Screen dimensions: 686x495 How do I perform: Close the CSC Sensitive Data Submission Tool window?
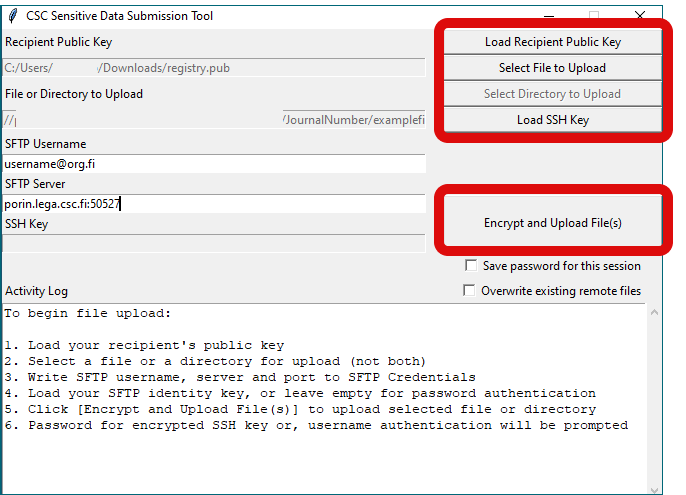point(640,15)
